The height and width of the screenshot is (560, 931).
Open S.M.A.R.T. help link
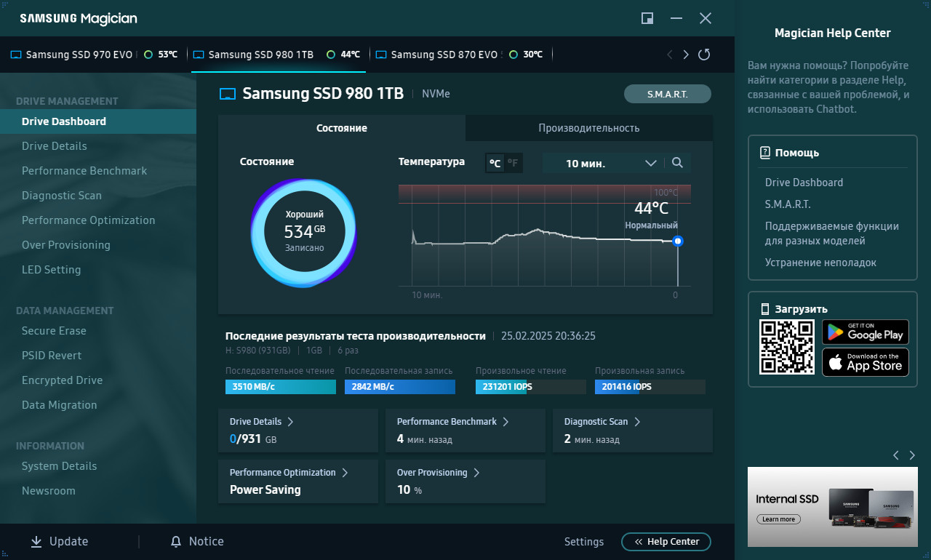coord(788,204)
